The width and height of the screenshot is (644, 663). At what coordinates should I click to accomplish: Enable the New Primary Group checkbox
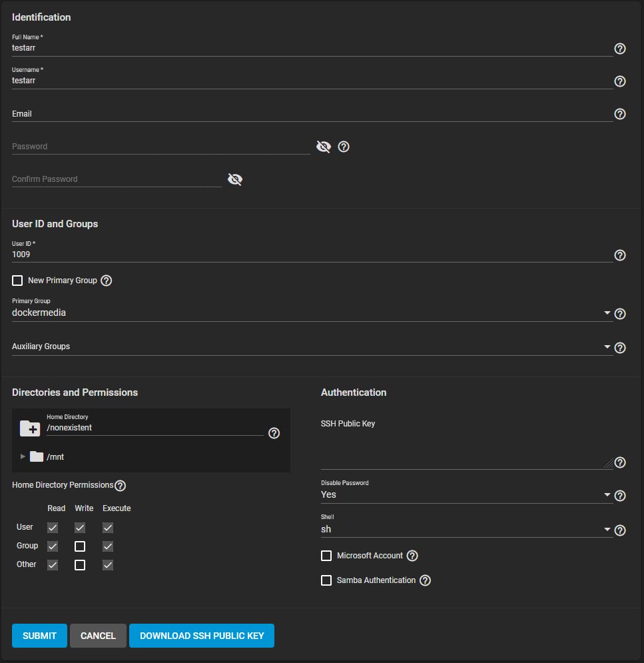tap(17, 281)
